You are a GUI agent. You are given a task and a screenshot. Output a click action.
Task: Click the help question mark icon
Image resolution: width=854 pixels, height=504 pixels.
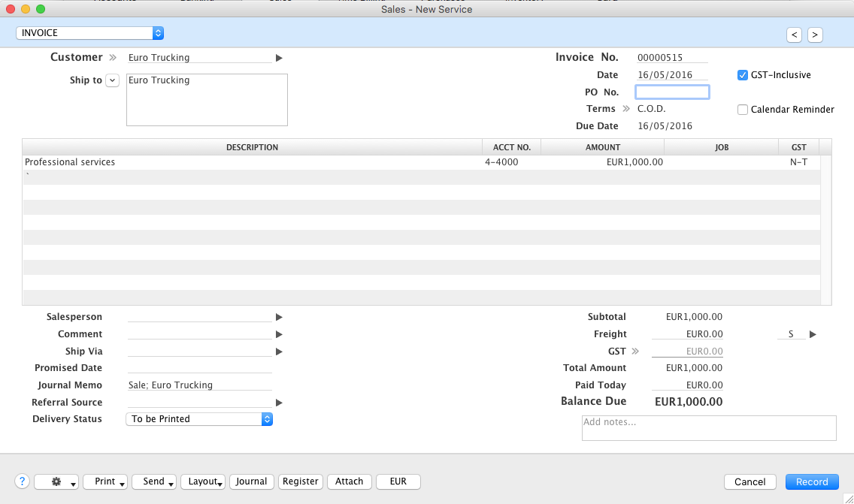22,481
